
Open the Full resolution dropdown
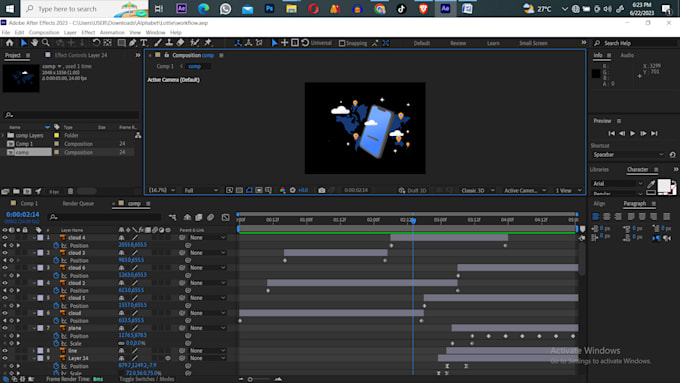201,190
